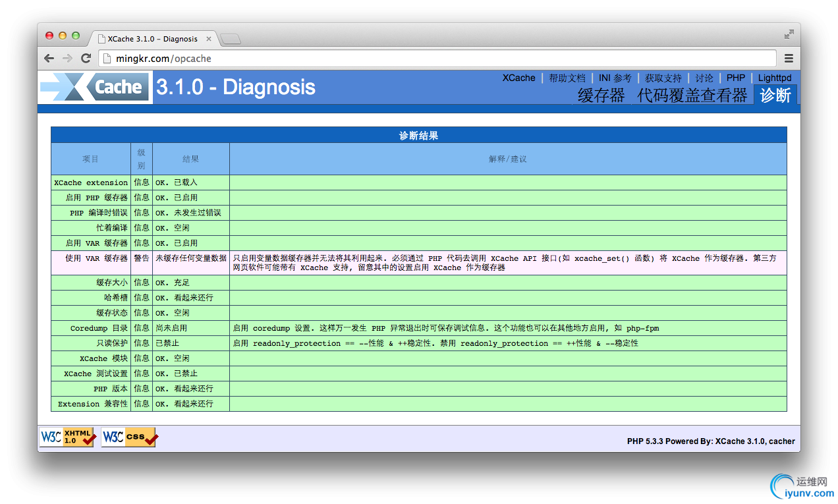Click the 缓存大小 row label

point(91,283)
